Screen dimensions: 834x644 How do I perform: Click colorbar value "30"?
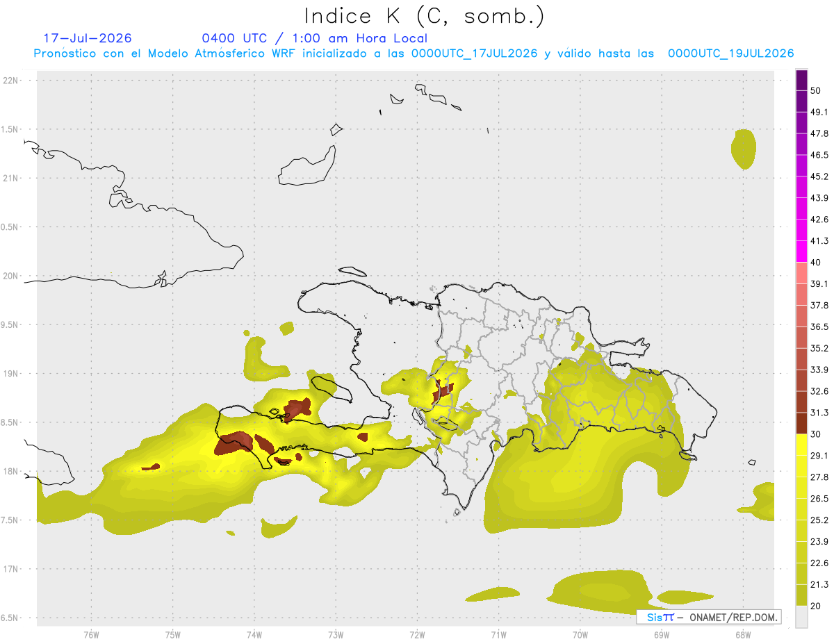click(x=816, y=434)
